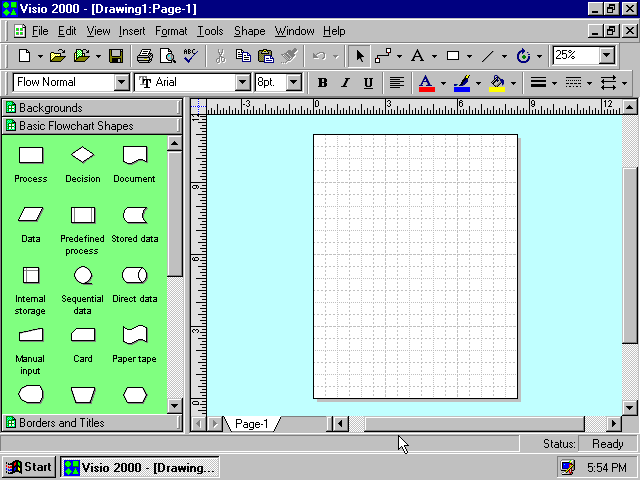Open Print Preview from the toolbar
The width and height of the screenshot is (640, 480).
(167, 56)
